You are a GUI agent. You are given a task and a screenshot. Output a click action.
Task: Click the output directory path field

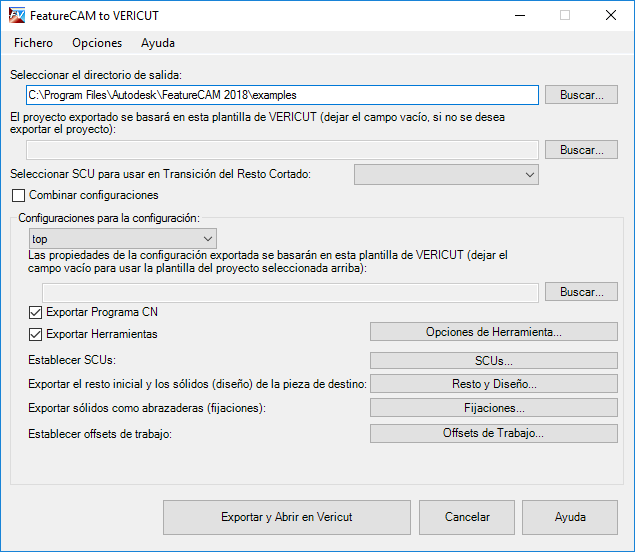click(282, 95)
